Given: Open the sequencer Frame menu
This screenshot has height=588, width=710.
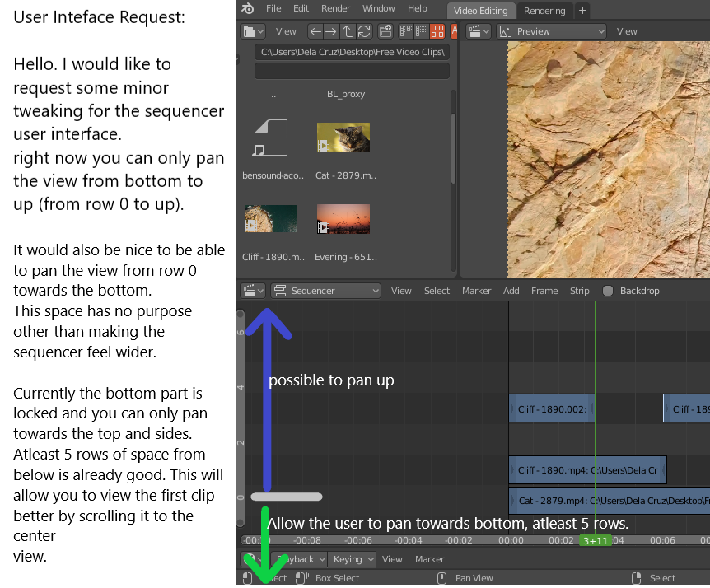Looking at the screenshot, I should tap(544, 291).
